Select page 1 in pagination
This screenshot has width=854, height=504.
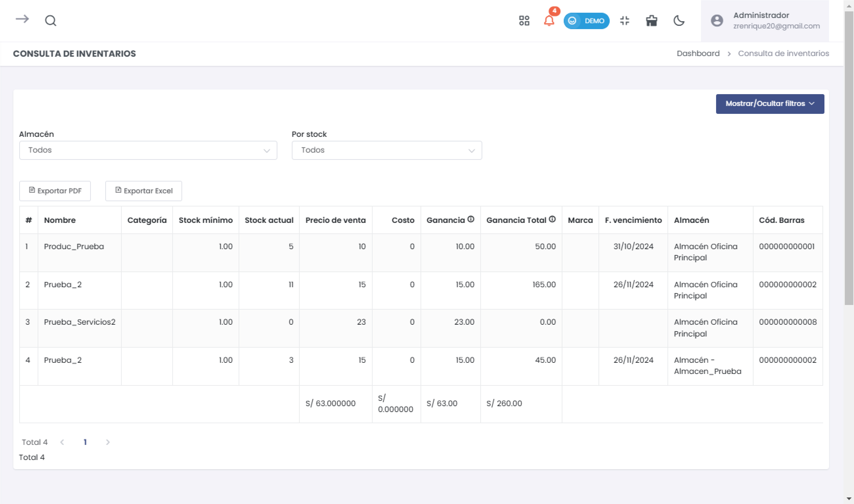85,442
